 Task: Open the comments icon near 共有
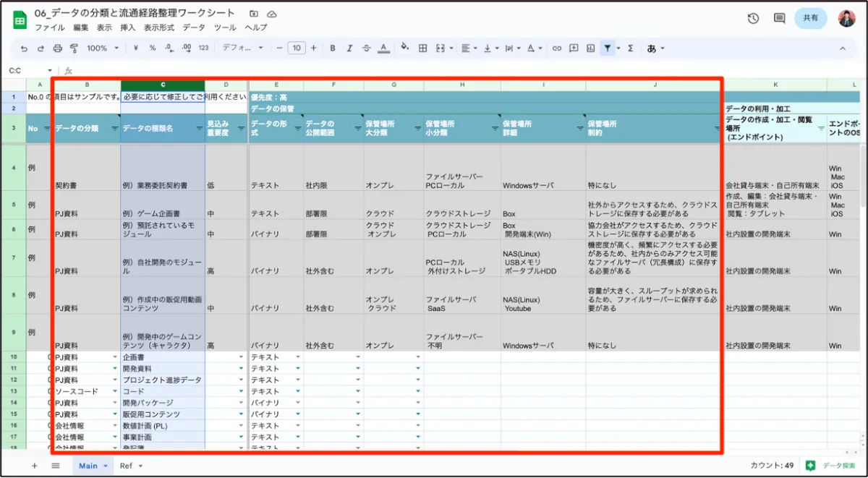[x=779, y=19]
